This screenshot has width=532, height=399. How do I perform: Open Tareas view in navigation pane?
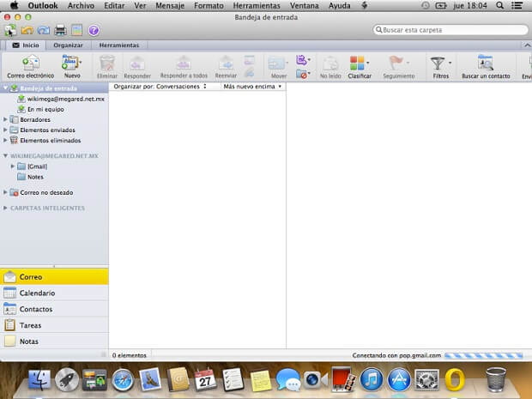(x=54, y=325)
